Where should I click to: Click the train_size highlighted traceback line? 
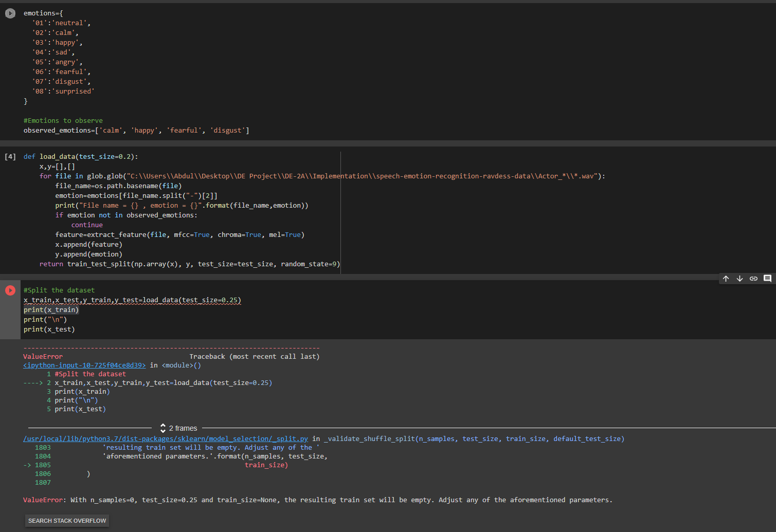click(x=266, y=465)
